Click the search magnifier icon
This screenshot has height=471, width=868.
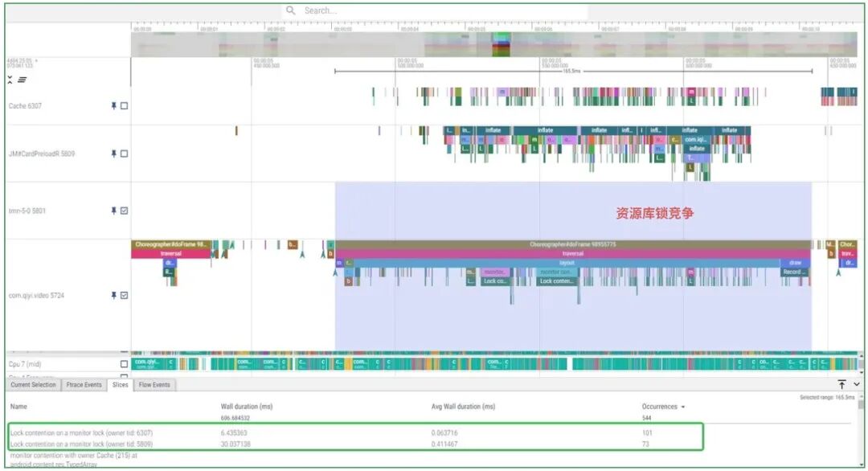tap(291, 10)
